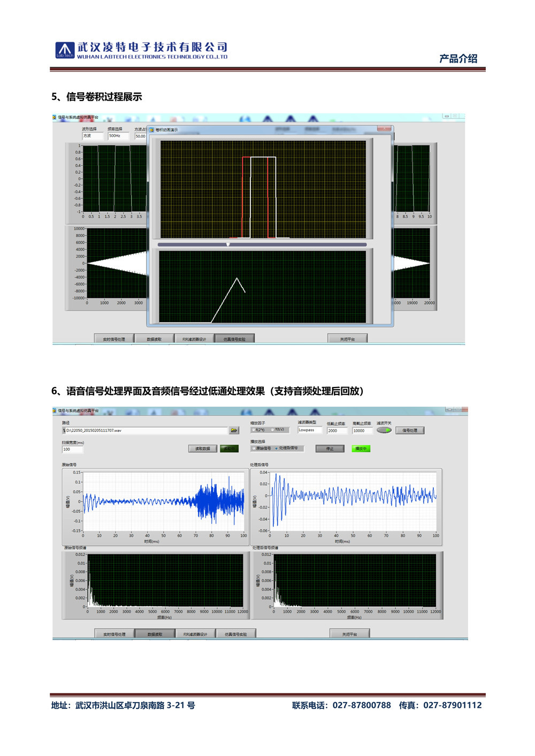The width and height of the screenshot is (535, 756).
Task: Click the 读取数据 button
Action: click(x=202, y=449)
